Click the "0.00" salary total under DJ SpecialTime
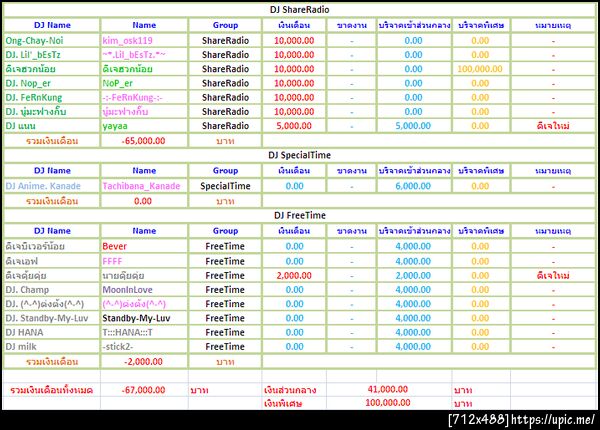The image size is (600, 430). [x=143, y=201]
